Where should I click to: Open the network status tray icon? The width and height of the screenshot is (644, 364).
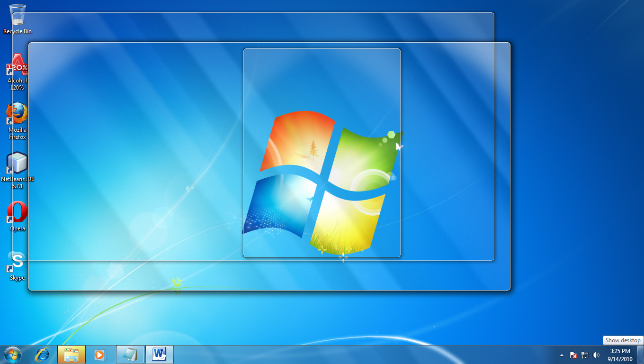585,355
